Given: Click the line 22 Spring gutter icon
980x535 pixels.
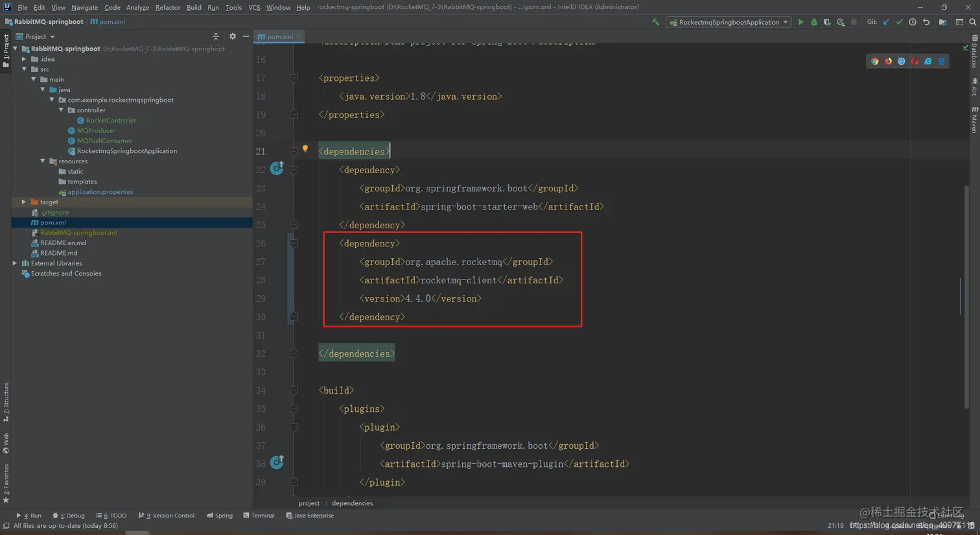Looking at the screenshot, I should coord(277,168).
